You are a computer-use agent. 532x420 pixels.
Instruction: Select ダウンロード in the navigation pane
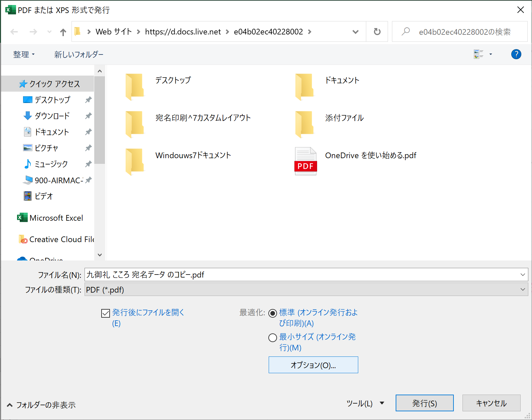[x=52, y=116]
